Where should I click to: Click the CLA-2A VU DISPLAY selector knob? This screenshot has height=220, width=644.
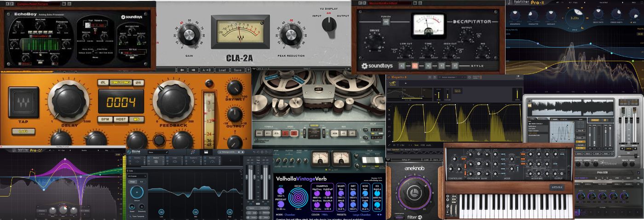pyautogui.click(x=329, y=25)
